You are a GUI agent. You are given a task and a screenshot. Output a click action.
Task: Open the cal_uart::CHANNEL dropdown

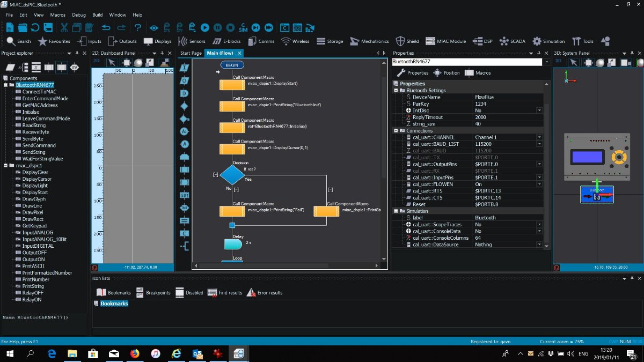click(x=539, y=137)
